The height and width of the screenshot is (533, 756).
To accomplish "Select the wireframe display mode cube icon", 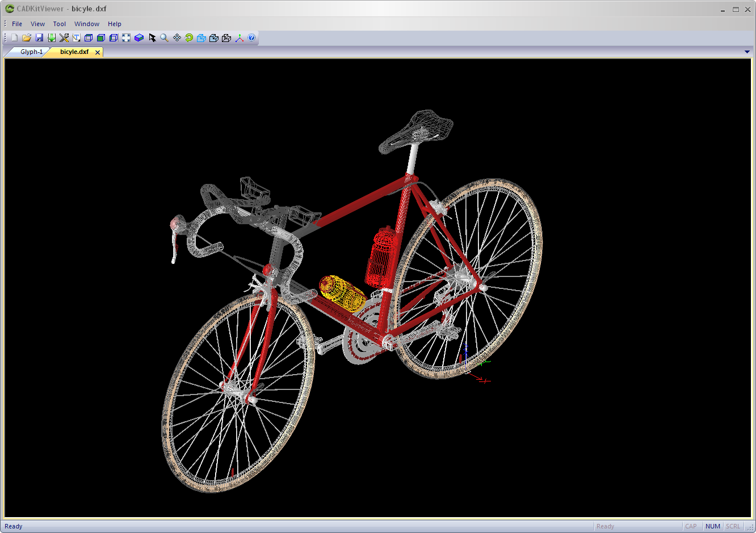I will pos(89,37).
